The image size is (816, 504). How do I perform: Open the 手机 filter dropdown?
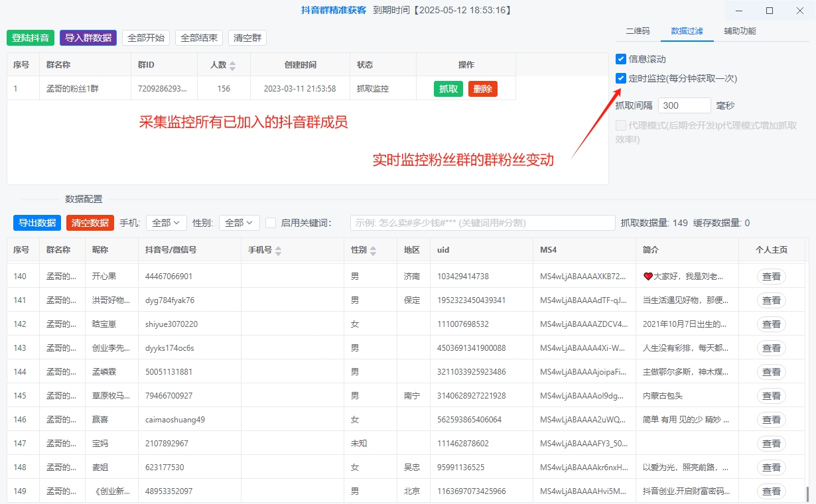pos(166,223)
